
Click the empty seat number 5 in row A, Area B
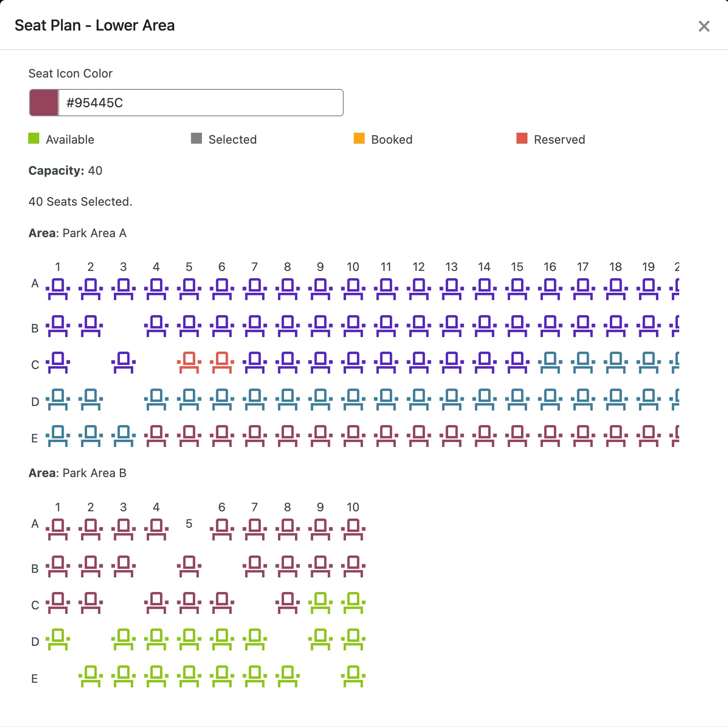tap(189, 524)
